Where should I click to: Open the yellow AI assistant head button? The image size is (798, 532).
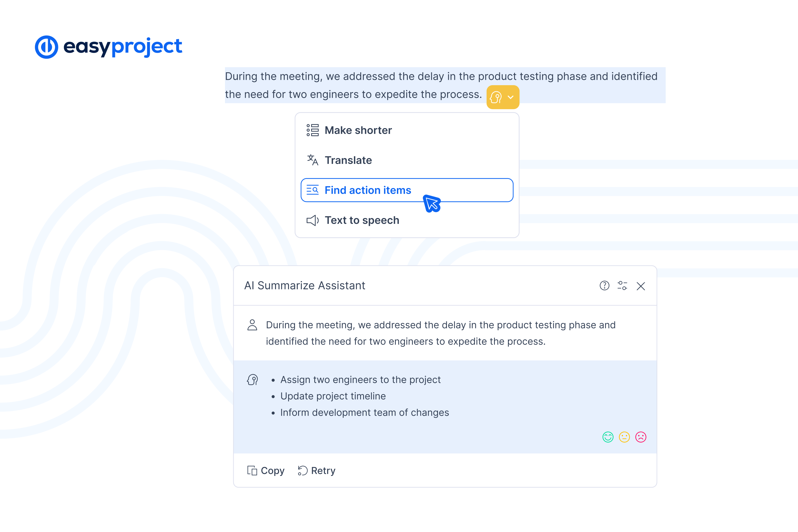[x=496, y=97]
